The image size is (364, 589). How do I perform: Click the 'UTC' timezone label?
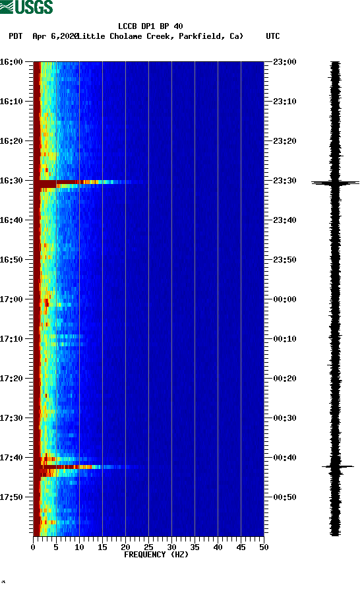[x=273, y=36]
